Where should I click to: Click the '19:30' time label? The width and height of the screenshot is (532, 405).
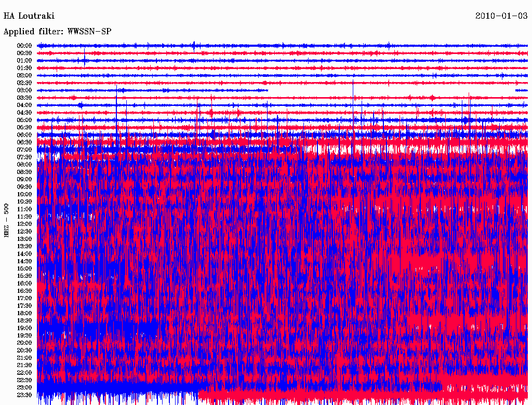pos(24,335)
